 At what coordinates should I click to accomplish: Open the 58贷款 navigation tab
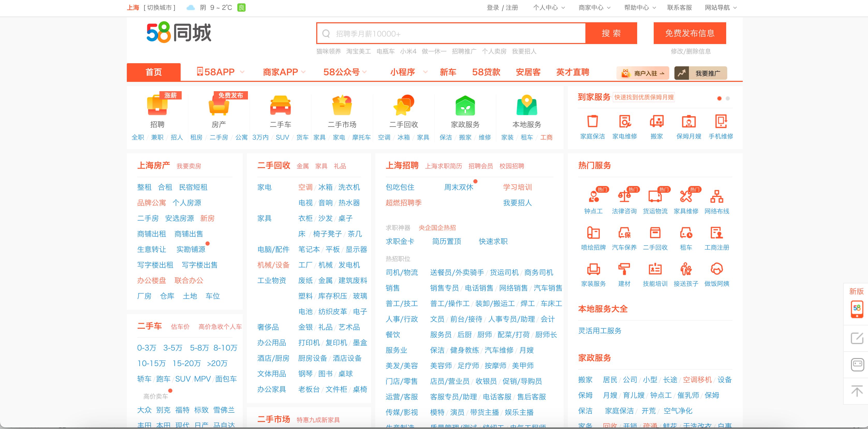tap(486, 72)
